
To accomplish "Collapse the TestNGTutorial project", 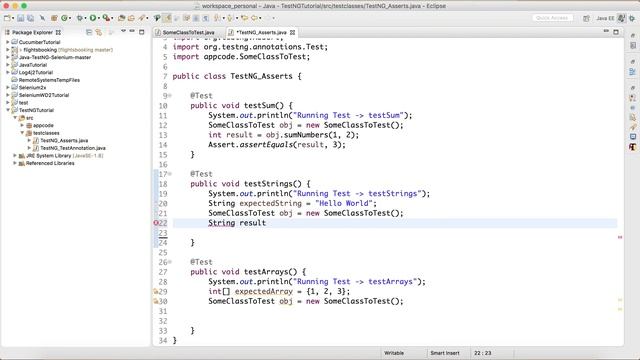I will click(7, 110).
